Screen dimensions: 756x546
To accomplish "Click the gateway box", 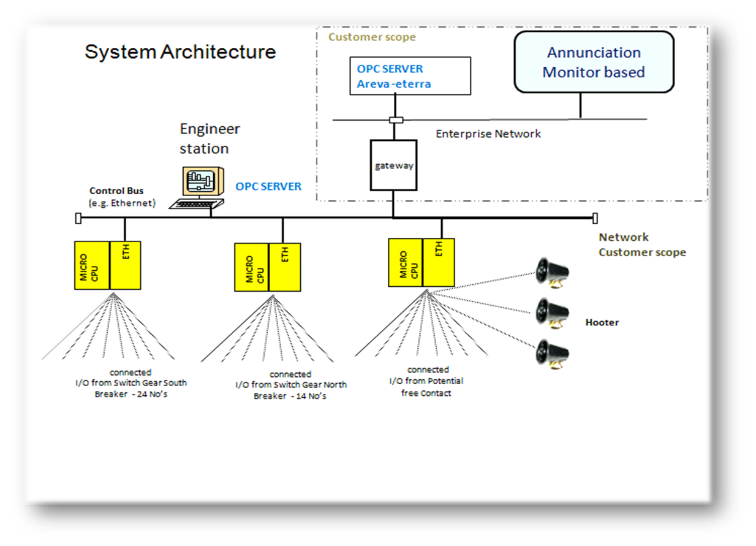I will tap(393, 165).
